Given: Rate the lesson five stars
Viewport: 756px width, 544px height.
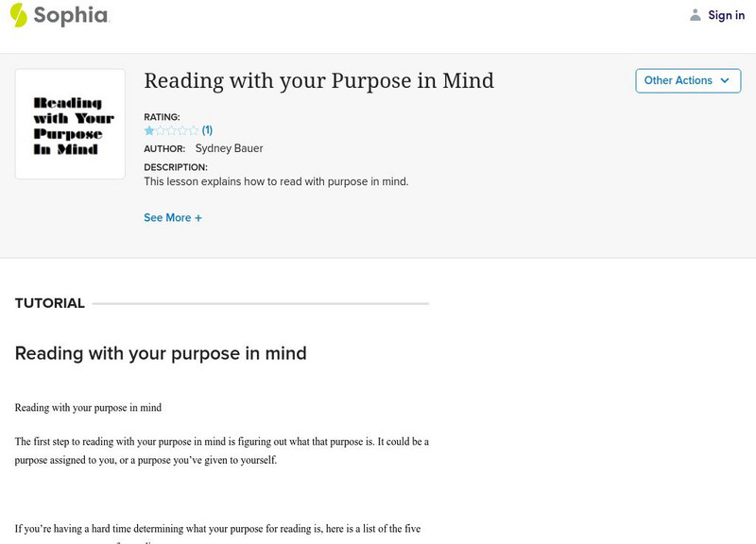Looking at the screenshot, I should pyautogui.click(x=194, y=130).
